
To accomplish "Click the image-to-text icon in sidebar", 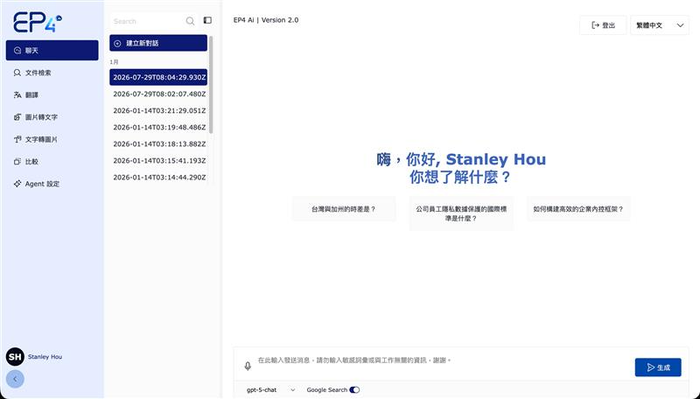I will [17, 117].
